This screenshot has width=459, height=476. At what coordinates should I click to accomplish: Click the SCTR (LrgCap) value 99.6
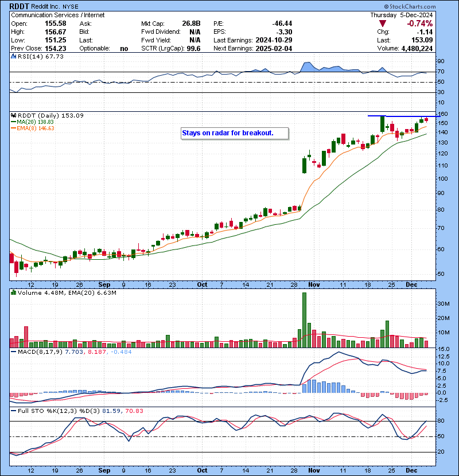point(193,48)
